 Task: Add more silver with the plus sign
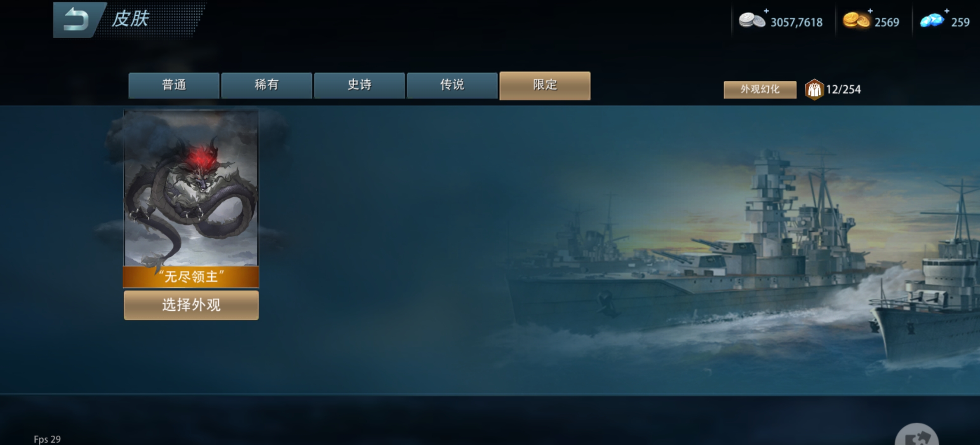coord(766,11)
